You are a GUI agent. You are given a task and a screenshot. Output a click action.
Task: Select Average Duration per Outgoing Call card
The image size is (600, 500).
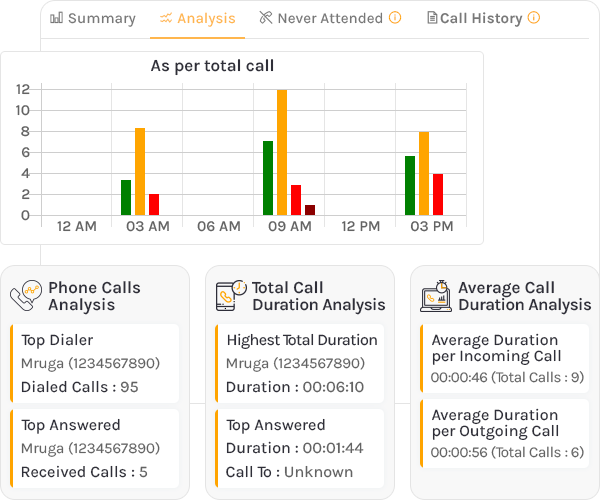point(505,434)
